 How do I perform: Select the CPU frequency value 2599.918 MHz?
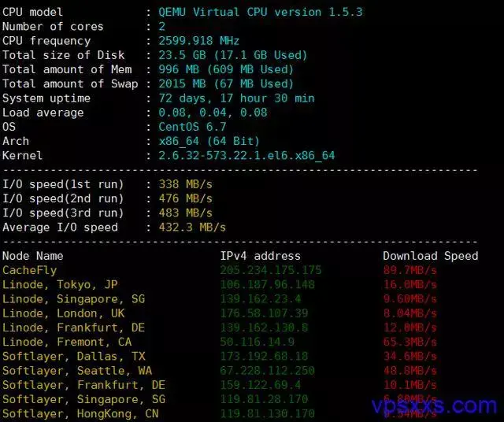click(x=198, y=41)
